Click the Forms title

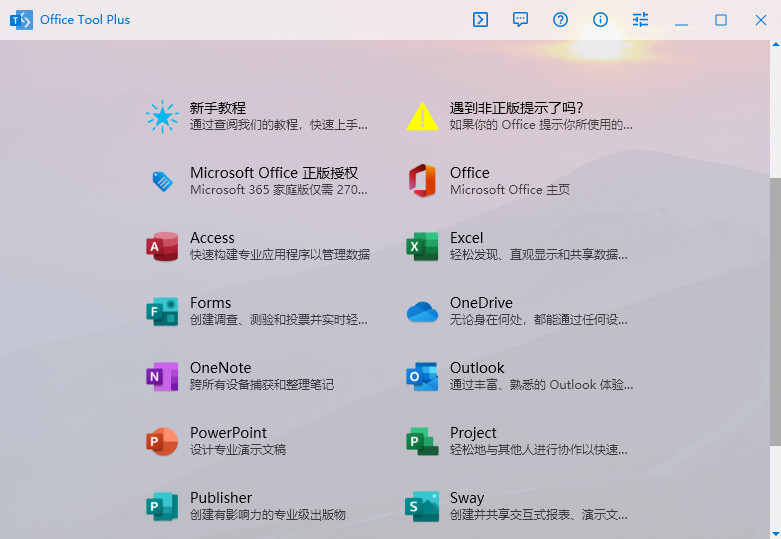click(x=211, y=303)
